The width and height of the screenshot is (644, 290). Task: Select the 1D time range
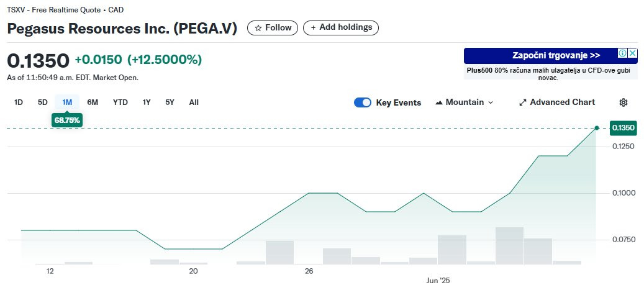19,102
